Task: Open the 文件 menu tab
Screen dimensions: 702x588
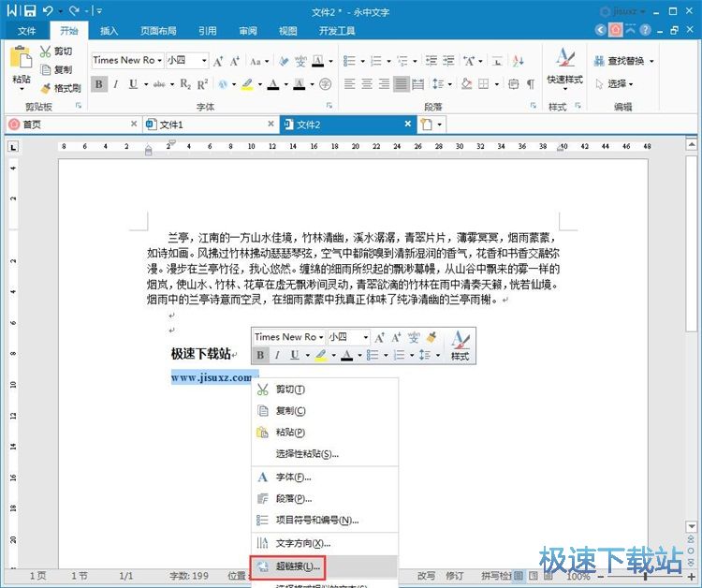Action: [x=26, y=31]
